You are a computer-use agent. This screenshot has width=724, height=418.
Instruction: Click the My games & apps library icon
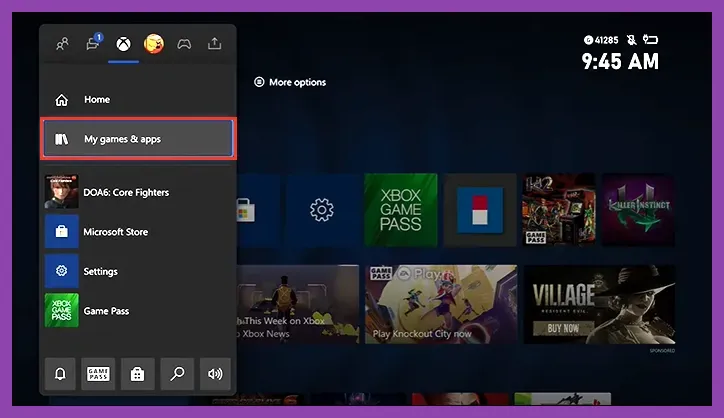[61, 139]
